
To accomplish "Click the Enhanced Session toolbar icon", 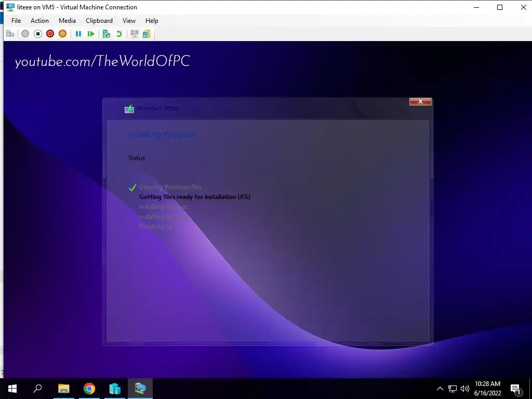I will coord(135,34).
